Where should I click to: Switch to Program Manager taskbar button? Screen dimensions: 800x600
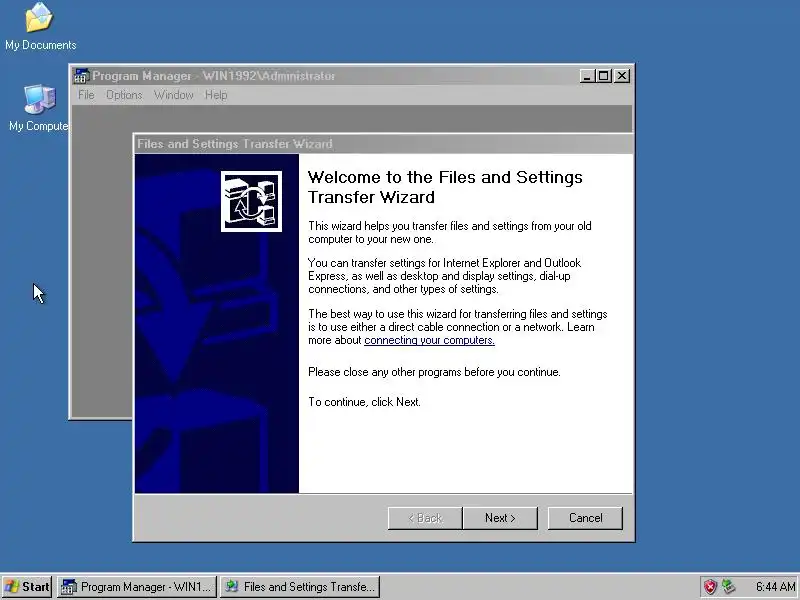tap(137, 587)
